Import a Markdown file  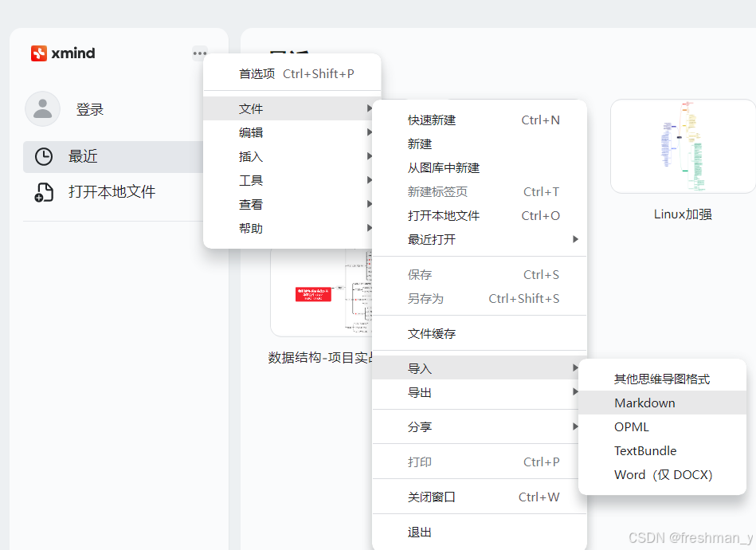point(663,403)
